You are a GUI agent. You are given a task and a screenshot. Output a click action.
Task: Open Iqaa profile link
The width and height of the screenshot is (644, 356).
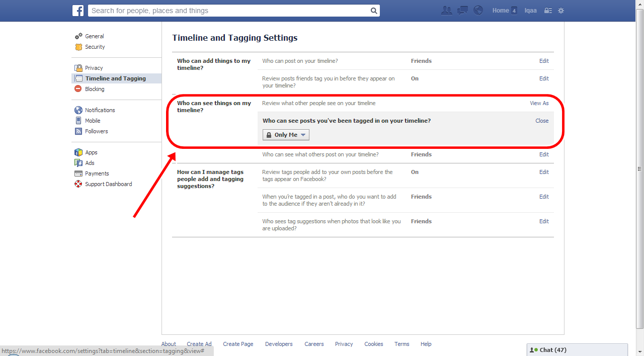531,11
